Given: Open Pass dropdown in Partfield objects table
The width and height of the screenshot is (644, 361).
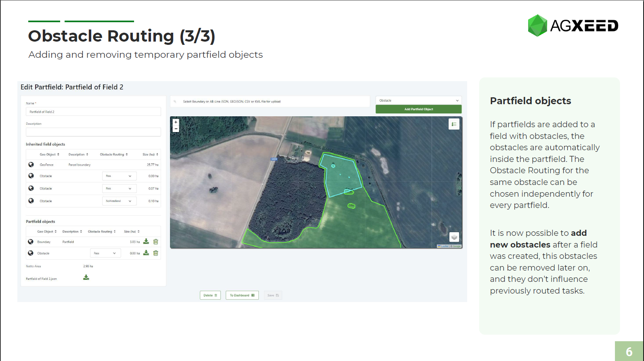Looking at the screenshot, I should click(x=105, y=253).
